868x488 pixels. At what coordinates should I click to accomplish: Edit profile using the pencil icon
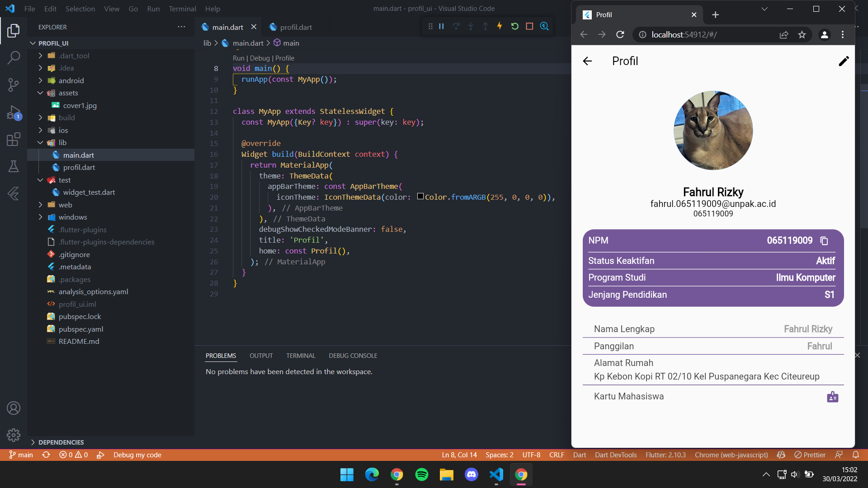coord(844,61)
